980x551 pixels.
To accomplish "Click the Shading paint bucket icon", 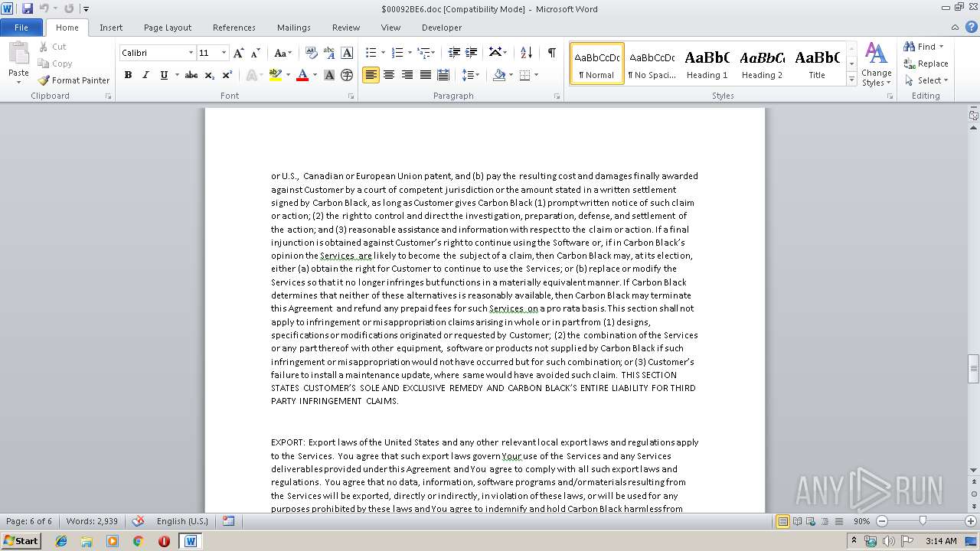I will (x=499, y=75).
